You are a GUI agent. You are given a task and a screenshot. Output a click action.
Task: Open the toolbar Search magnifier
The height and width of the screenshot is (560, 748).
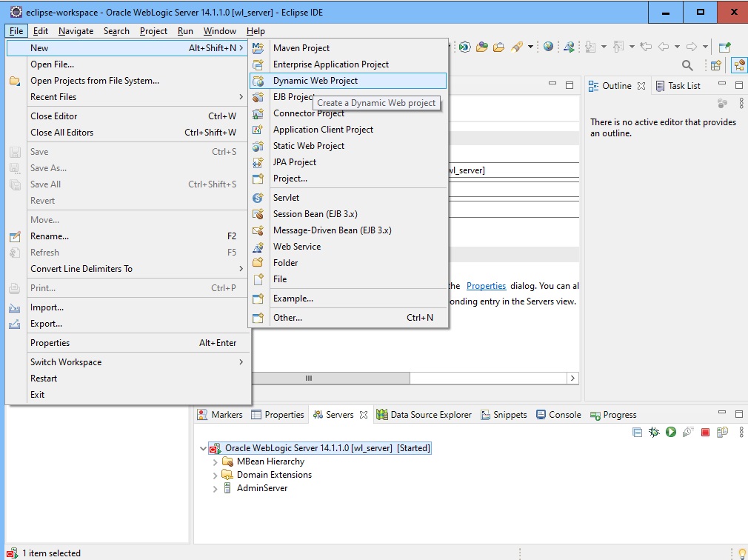point(687,65)
